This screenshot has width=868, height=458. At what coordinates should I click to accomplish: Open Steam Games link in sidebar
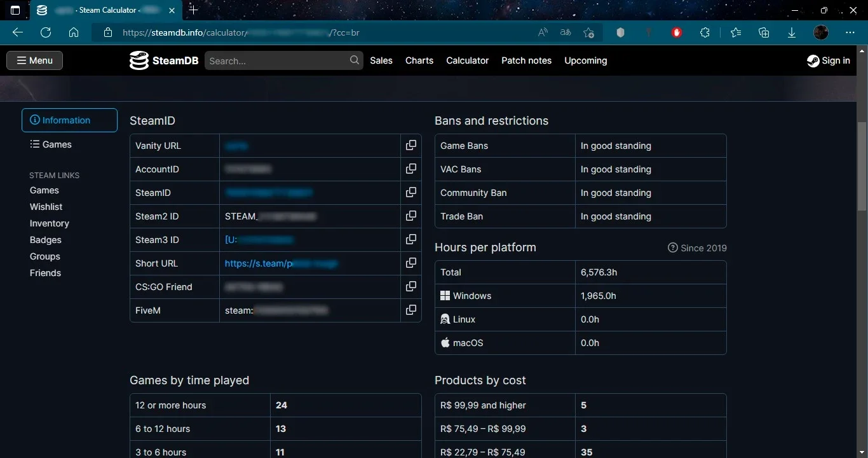[x=44, y=190]
